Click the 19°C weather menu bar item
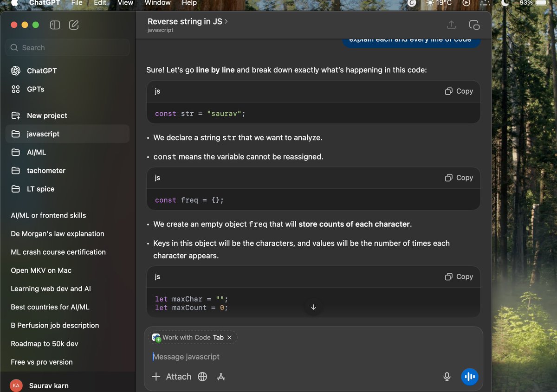Image resolution: width=557 pixels, height=392 pixels. tap(439, 3)
